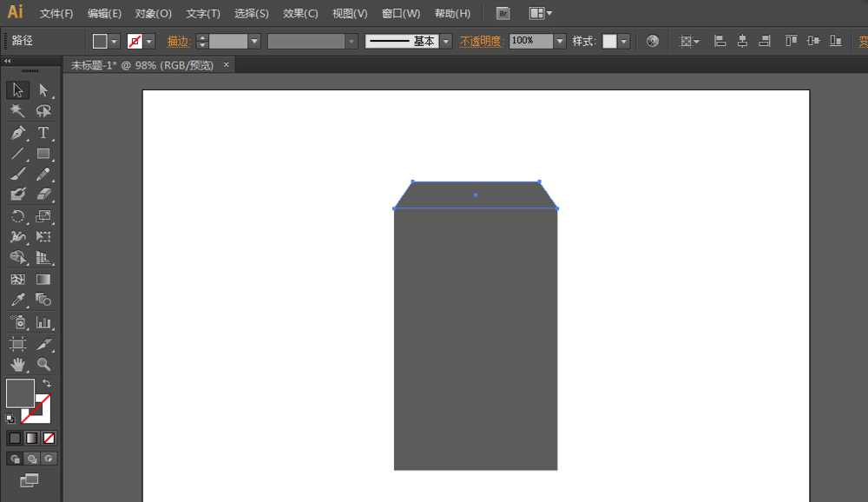The width and height of the screenshot is (868, 502).
Task: Pick the Pen tool
Action: point(17,132)
